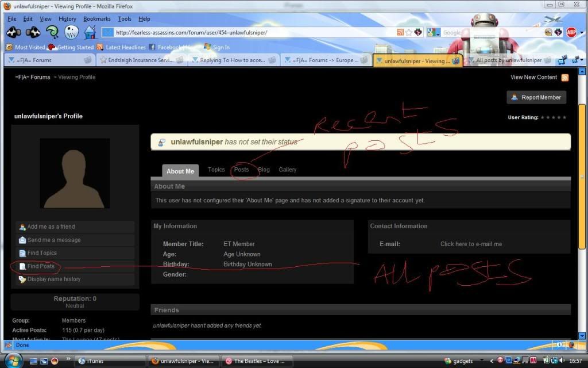Click the RSS feed icon in address bar

(x=400, y=32)
